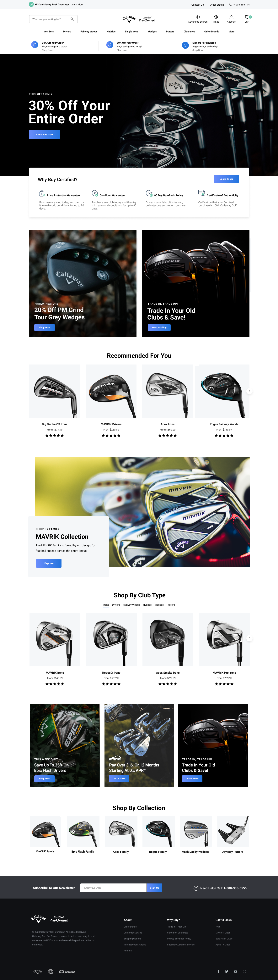Open the Odyssey Putters collection thumbnail
This screenshot has height=980, width=278.
click(x=233, y=831)
